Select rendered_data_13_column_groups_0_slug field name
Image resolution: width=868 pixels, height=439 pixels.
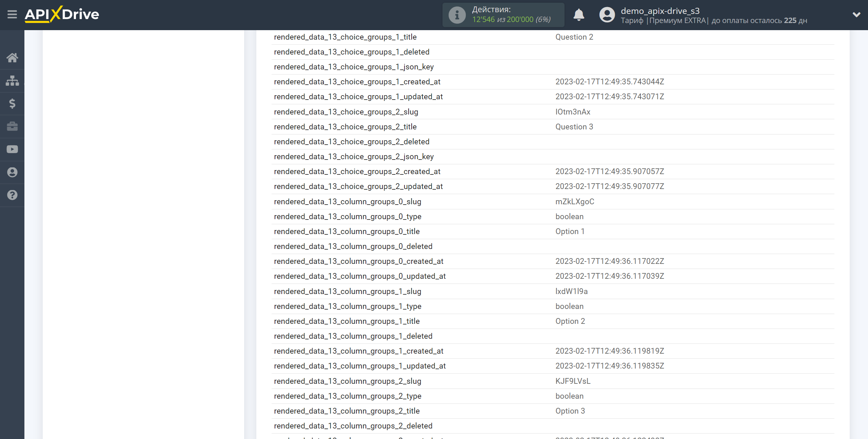click(348, 202)
